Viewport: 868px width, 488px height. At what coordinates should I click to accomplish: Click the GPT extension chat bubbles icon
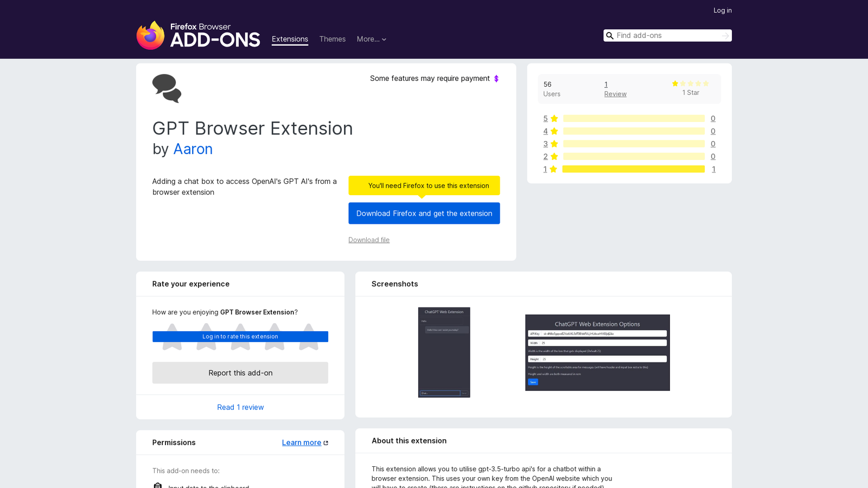coord(167,88)
